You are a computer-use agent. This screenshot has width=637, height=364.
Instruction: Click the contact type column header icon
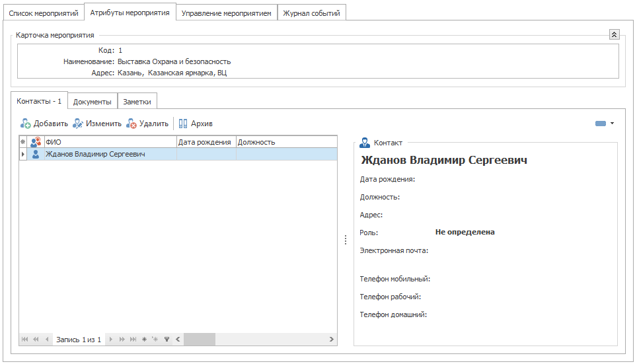coord(36,142)
